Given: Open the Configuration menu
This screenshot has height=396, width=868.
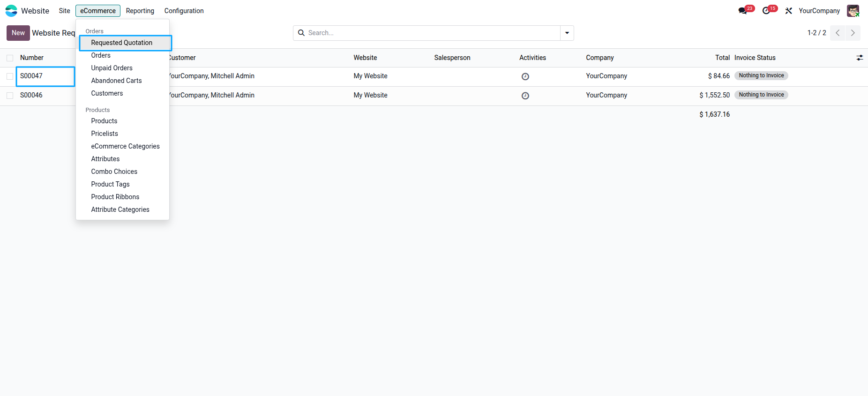Looking at the screenshot, I should [184, 11].
